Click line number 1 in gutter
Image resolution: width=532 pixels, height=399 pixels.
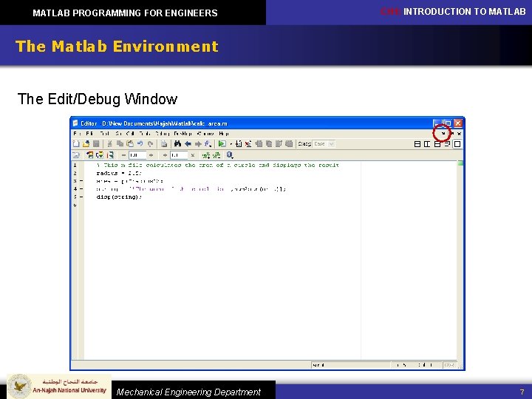click(x=75, y=165)
